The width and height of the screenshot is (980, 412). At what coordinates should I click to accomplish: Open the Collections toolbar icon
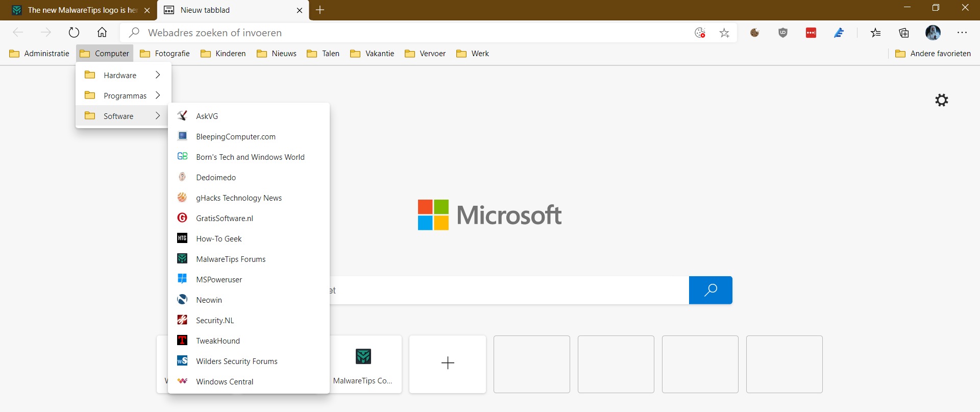(x=904, y=33)
